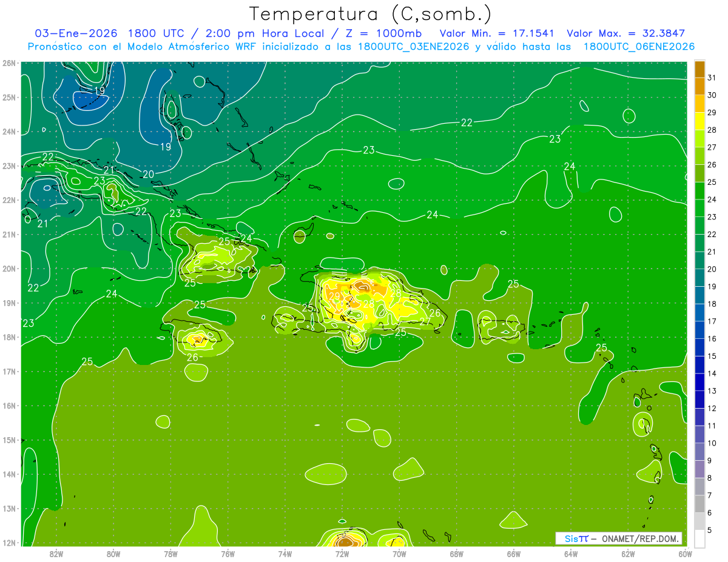The width and height of the screenshot is (728, 562).
Task: Click the "16N" latitude axis label
Action: [x=8, y=406]
